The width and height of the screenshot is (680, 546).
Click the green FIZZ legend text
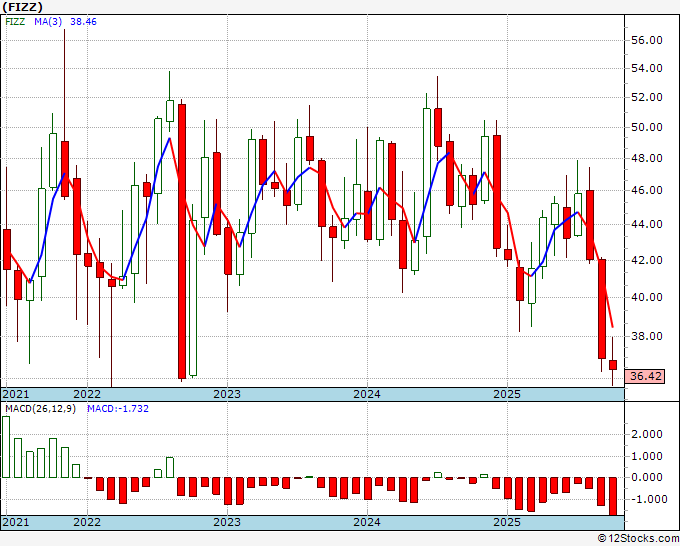pos(15,22)
